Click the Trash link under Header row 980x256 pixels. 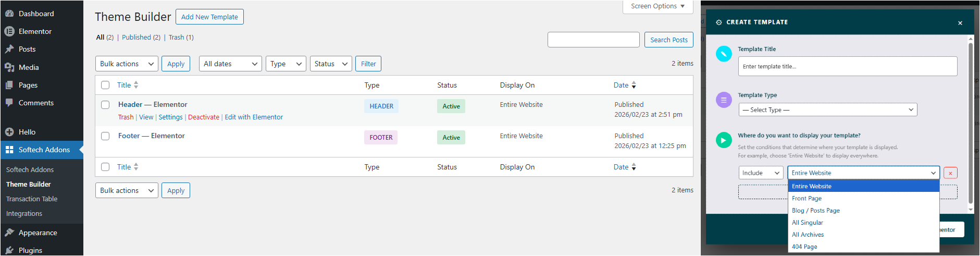coord(126,117)
